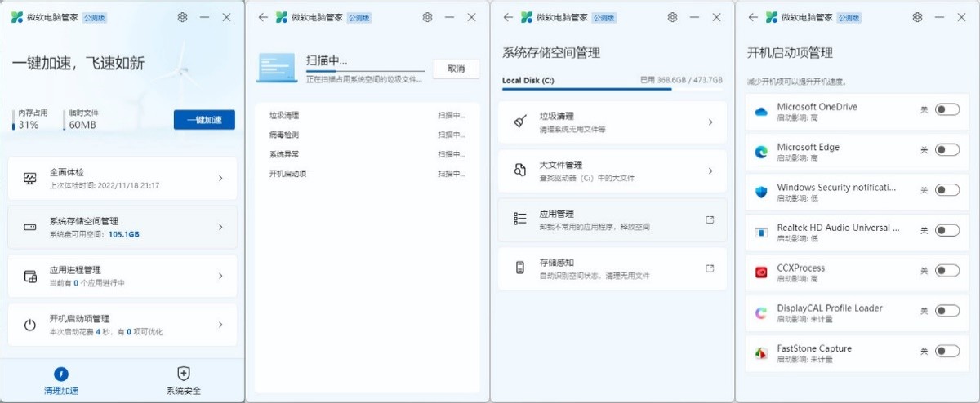Click the Realtek HD Audio icon
Screen dimensions: 980x403
coord(761,232)
